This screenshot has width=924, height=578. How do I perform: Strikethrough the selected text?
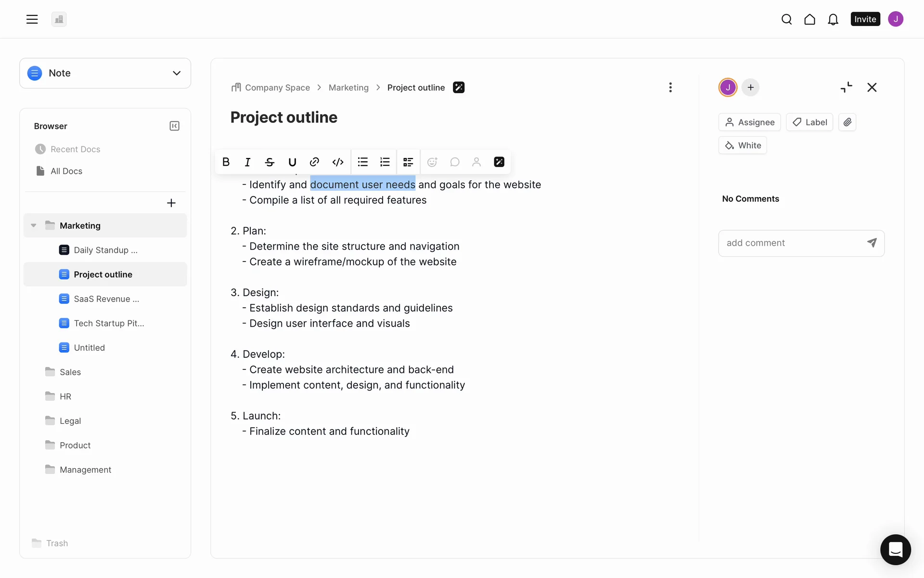(269, 162)
